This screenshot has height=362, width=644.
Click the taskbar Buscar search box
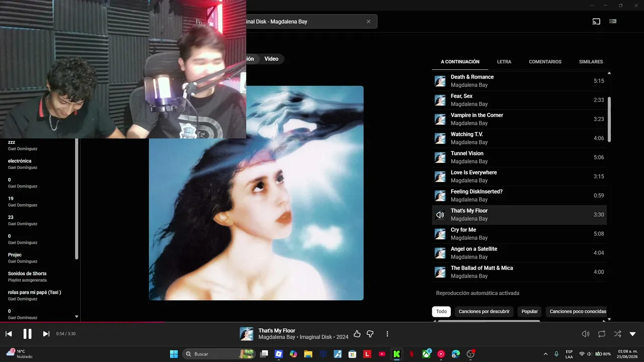219,354
